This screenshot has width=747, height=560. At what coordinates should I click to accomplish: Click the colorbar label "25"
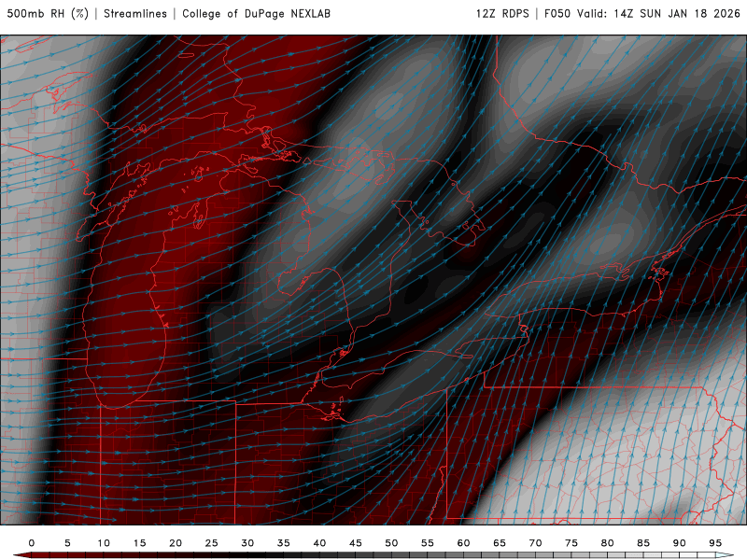[212, 543]
